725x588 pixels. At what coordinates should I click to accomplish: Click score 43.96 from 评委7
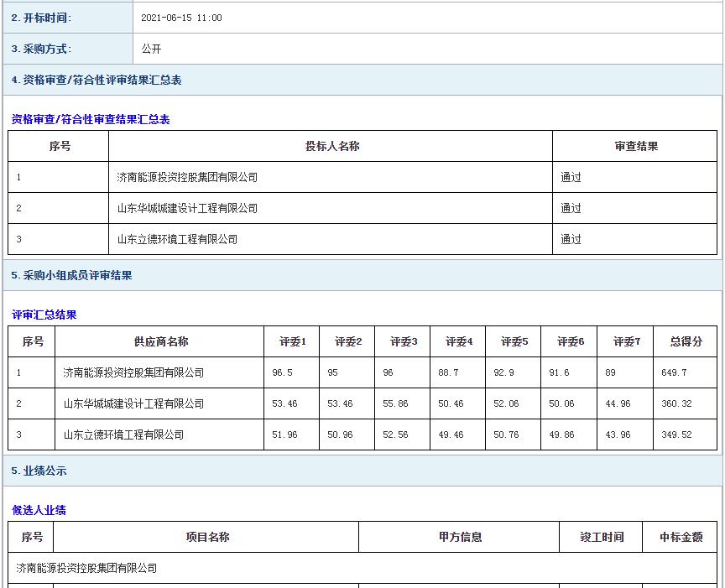tap(618, 435)
